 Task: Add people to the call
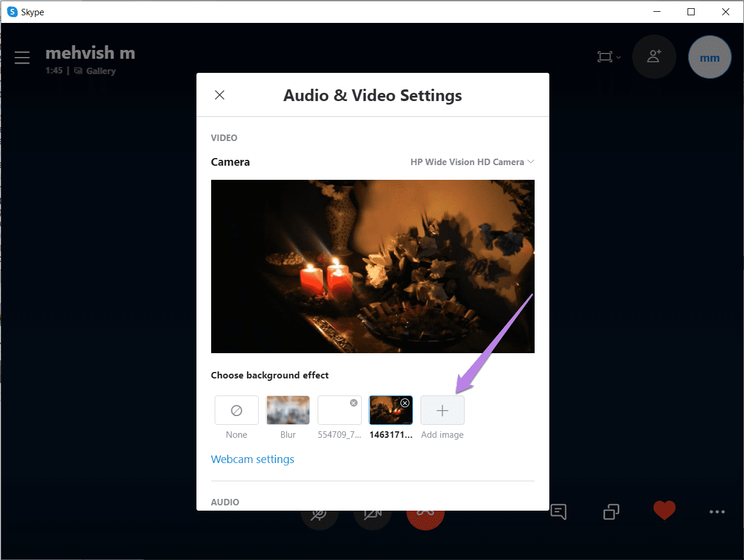point(654,57)
